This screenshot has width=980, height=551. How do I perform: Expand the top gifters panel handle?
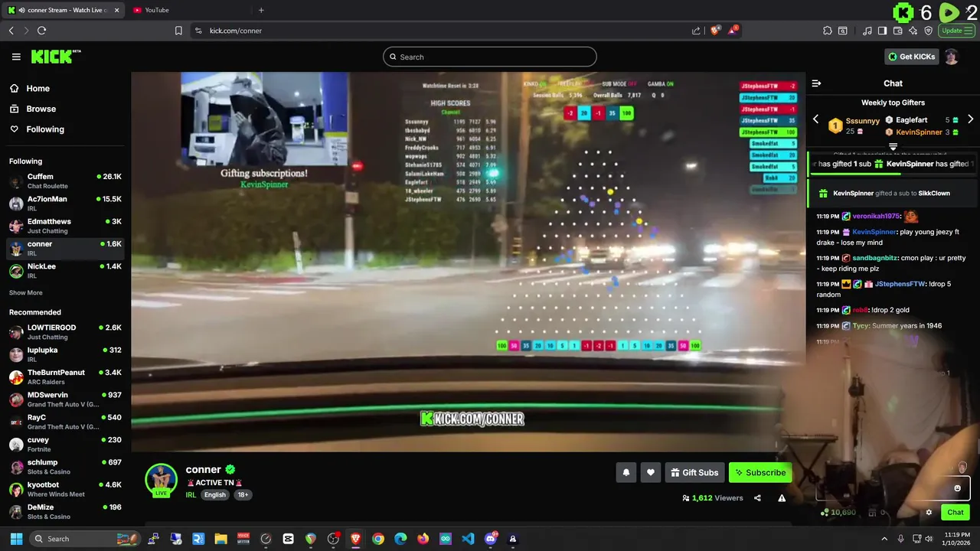[893, 146]
